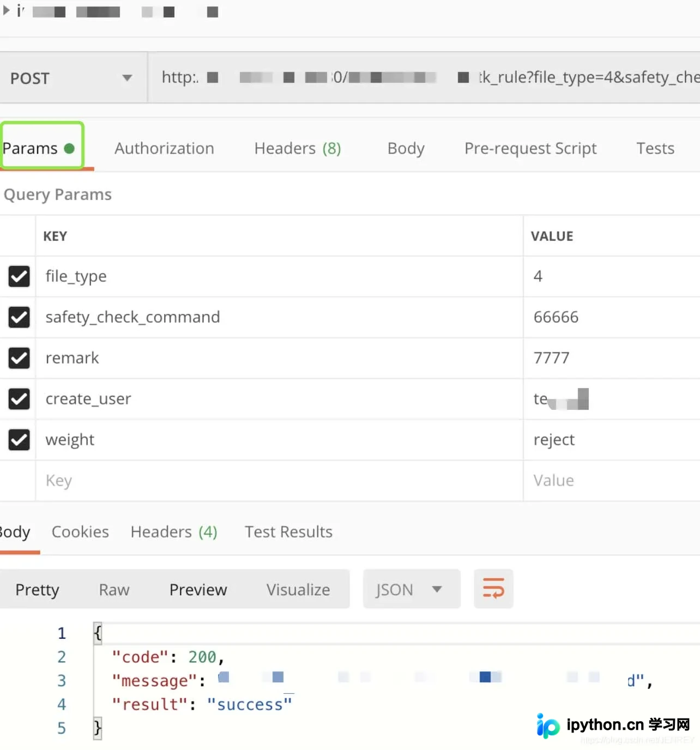Open the Authorization tab
700x750 pixels.
164,148
